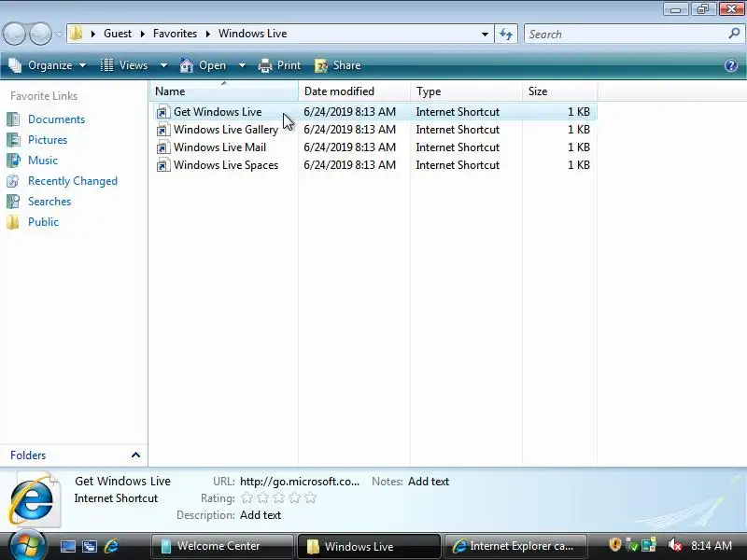Click the Pictures icon in sidebar
The width and height of the screenshot is (747, 560).
(x=13, y=139)
